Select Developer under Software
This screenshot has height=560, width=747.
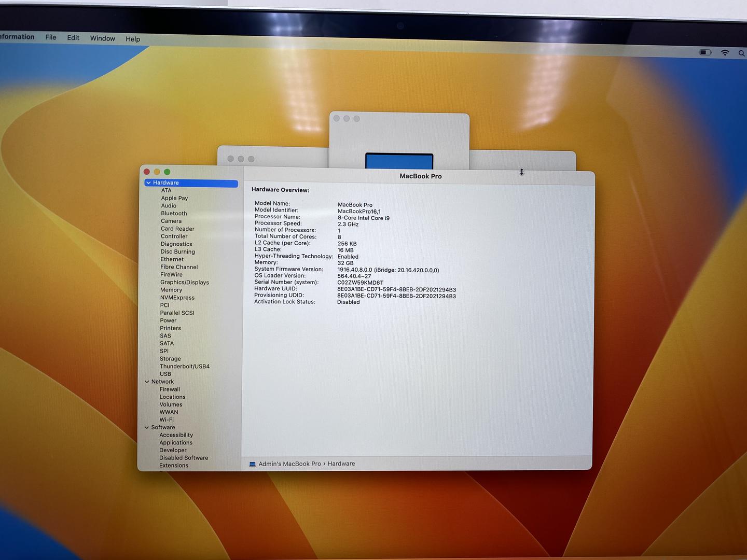173,451
